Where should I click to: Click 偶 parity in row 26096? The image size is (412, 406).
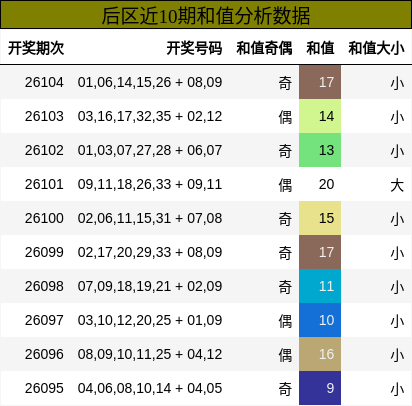tap(285, 355)
